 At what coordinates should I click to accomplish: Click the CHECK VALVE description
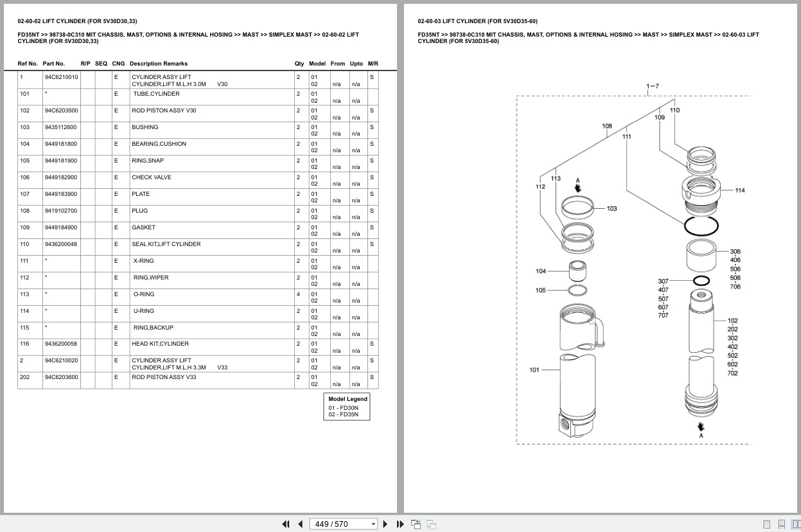[x=152, y=177]
